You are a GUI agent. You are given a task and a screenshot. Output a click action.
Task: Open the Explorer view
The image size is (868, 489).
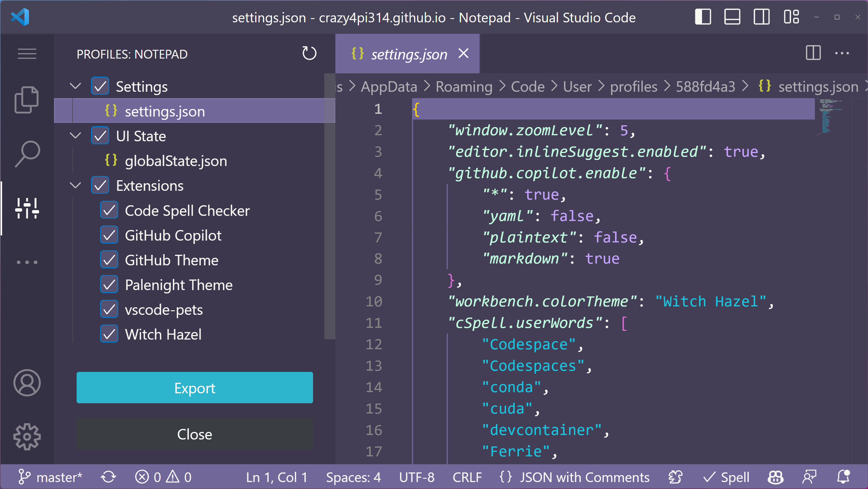tap(27, 100)
